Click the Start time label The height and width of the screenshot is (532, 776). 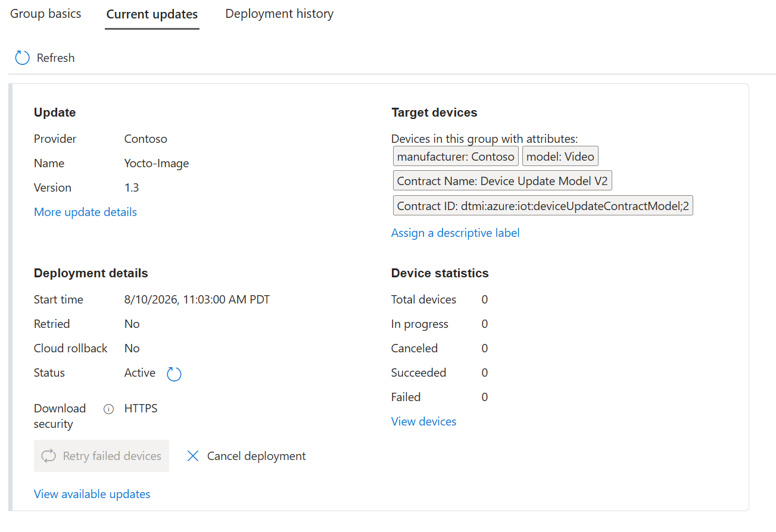[58, 299]
